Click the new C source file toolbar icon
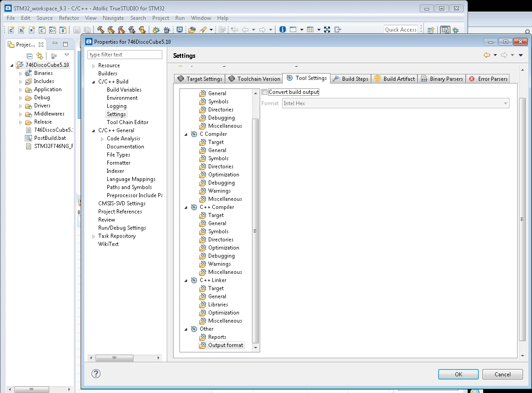532x393 pixels. pyautogui.click(x=11, y=30)
